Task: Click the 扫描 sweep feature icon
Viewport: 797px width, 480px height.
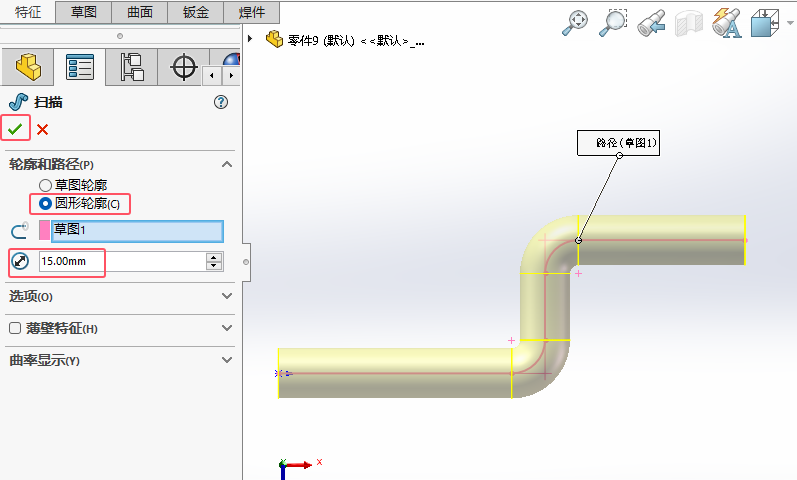Action: point(18,102)
